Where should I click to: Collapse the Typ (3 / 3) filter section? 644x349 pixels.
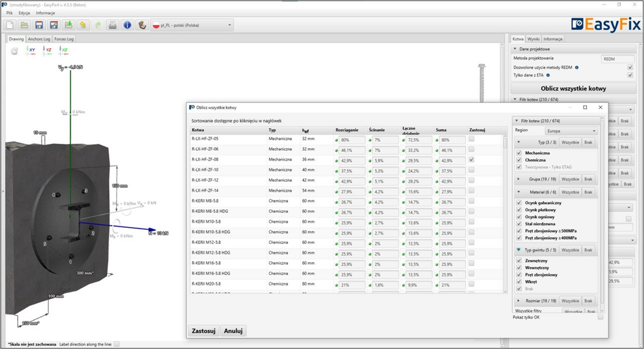pyautogui.click(x=519, y=142)
